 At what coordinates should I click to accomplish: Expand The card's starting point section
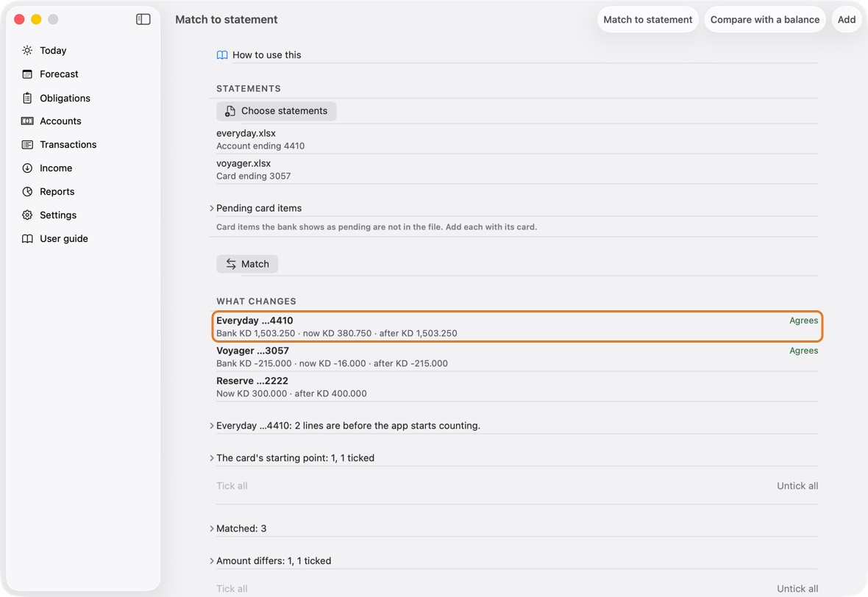(211, 457)
